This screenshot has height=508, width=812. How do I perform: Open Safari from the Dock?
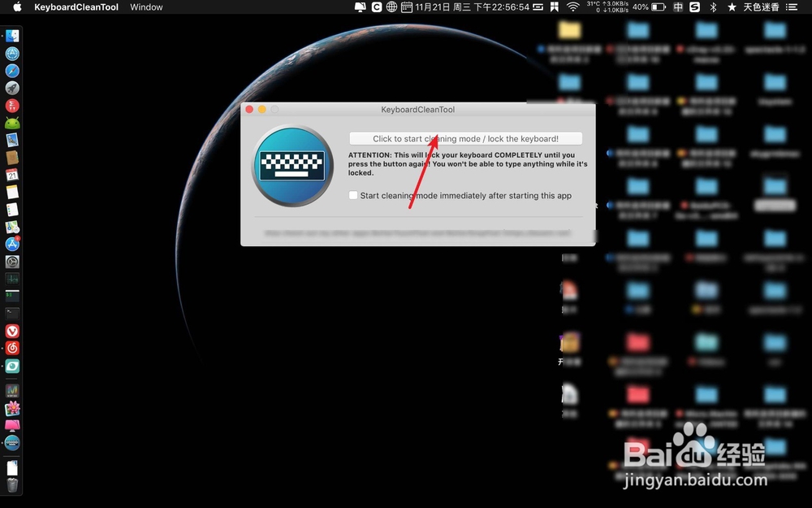12,71
